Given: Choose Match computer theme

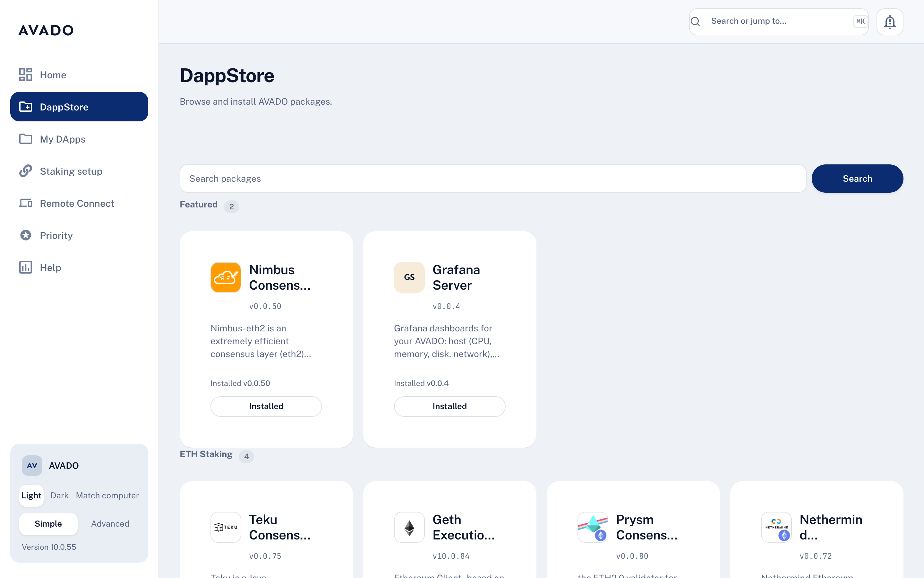Looking at the screenshot, I should tap(107, 495).
